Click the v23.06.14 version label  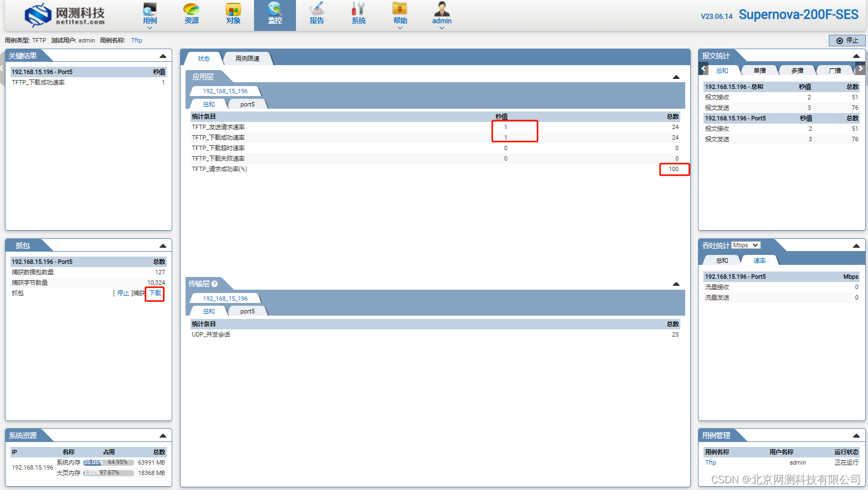717,16
